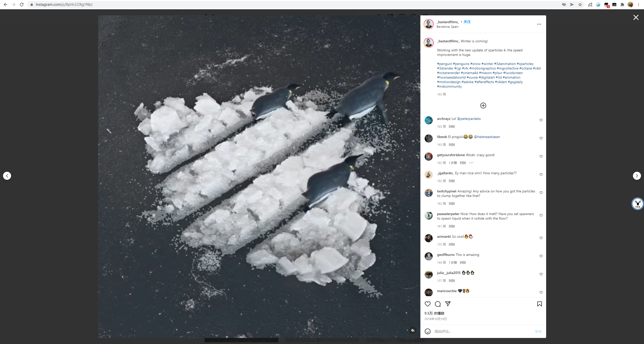Unmute the video sound
This screenshot has width=644, height=344.
coord(413,330)
